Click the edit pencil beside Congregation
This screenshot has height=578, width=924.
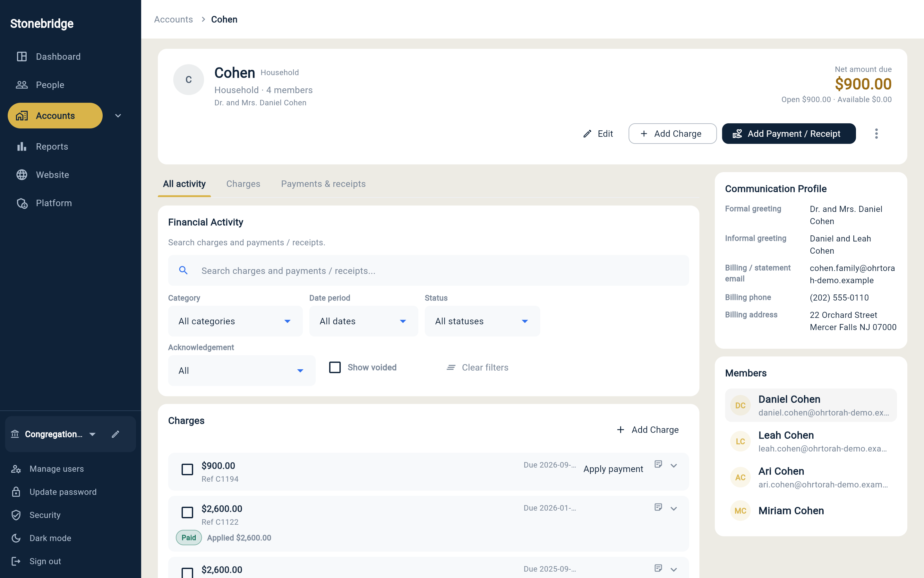pos(115,434)
